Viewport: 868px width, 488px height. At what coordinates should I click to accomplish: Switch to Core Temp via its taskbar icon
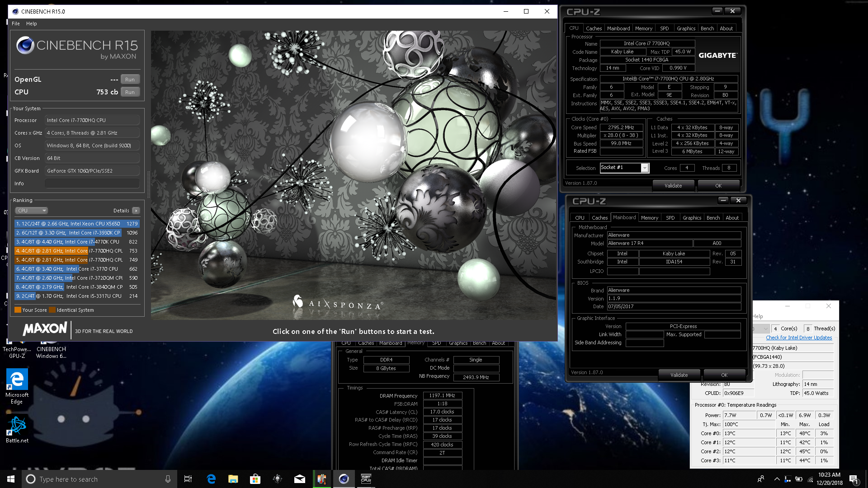pyautogui.click(x=322, y=479)
